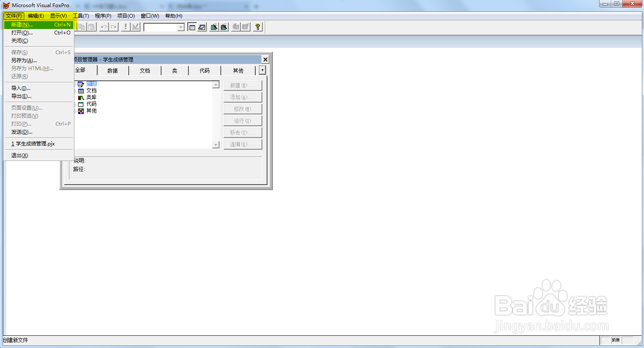
Task: Click the Form wizard toolbar icon
Action: point(214,27)
